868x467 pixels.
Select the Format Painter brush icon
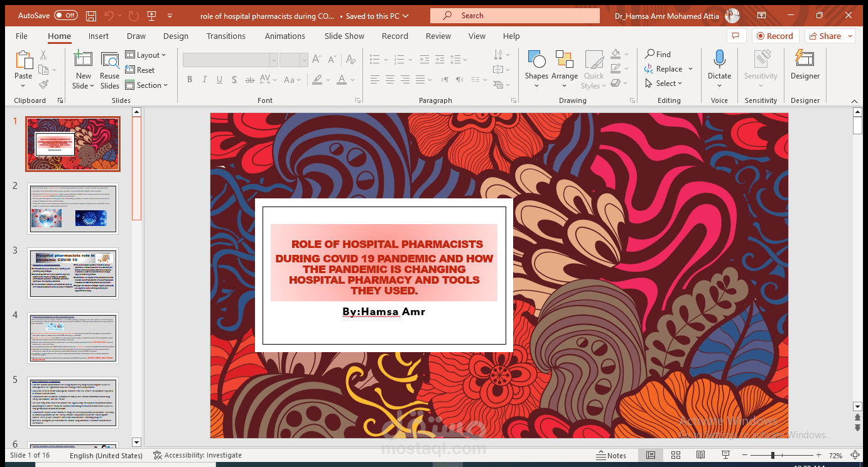(x=43, y=84)
